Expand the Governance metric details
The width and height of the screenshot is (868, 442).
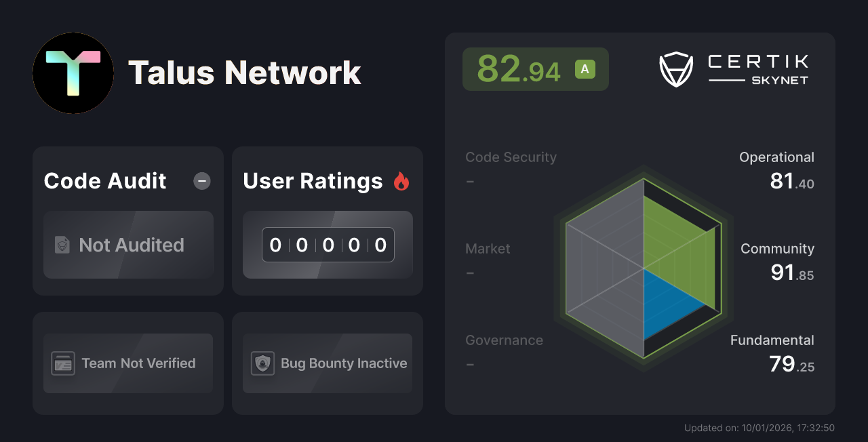click(x=504, y=340)
